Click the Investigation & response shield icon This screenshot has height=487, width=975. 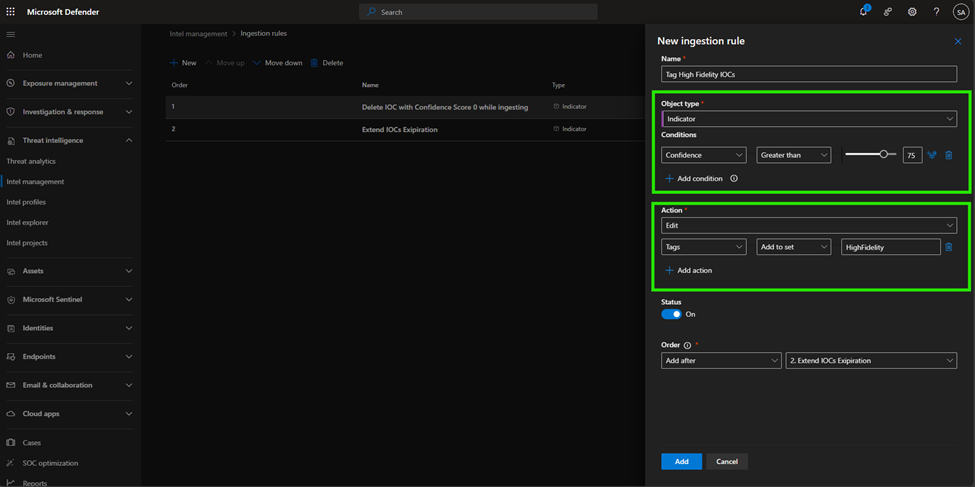(11, 112)
